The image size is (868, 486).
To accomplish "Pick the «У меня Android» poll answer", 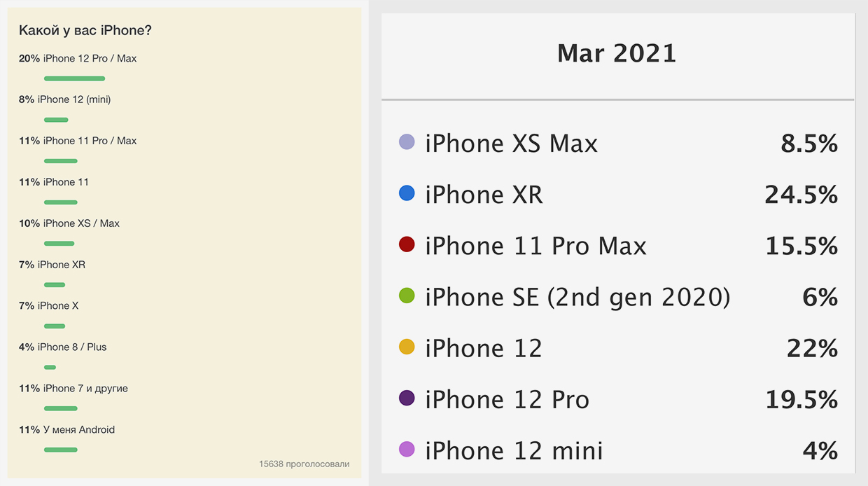I will pyautogui.click(x=78, y=429).
